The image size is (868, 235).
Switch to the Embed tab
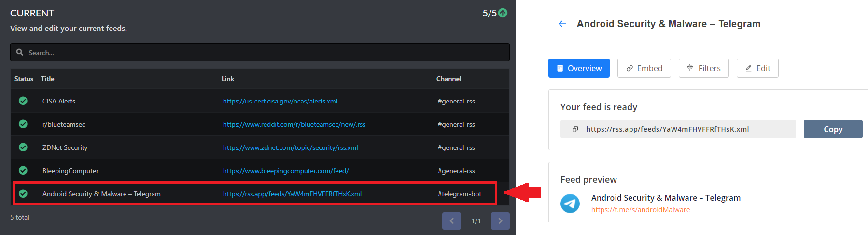[644, 68]
